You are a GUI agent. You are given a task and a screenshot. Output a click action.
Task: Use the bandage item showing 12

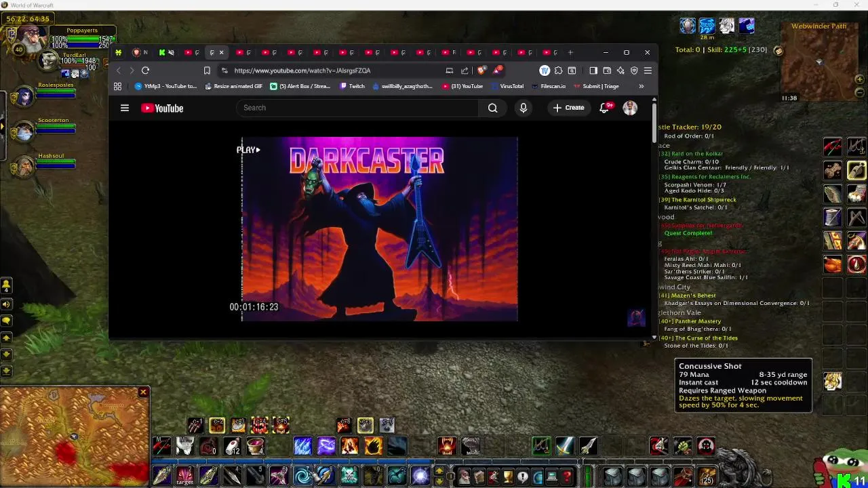tap(233, 446)
